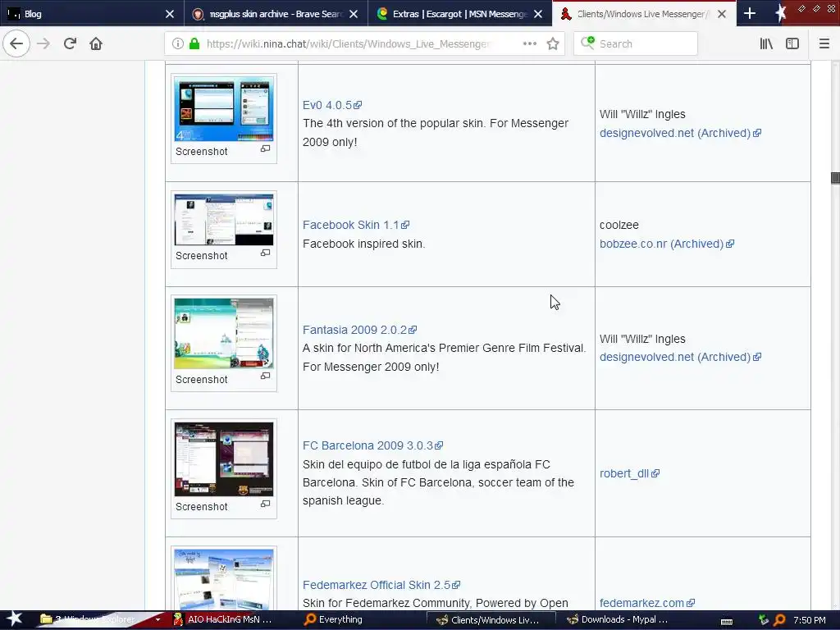Click the 7:50 PM taskbar clock
This screenshot has width=840, height=630.
(810, 620)
